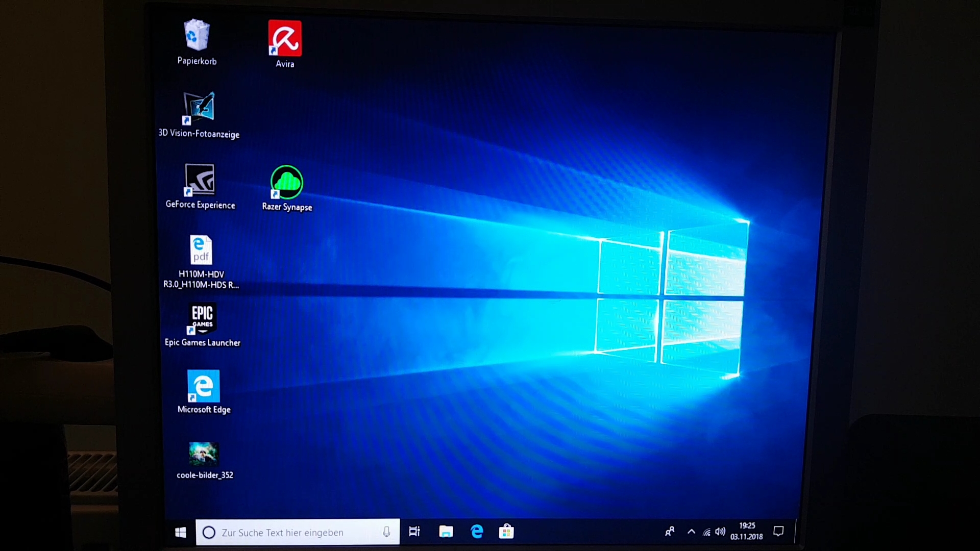This screenshot has width=980, height=551.
Task: Open the Windows Start menu
Action: 180,533
